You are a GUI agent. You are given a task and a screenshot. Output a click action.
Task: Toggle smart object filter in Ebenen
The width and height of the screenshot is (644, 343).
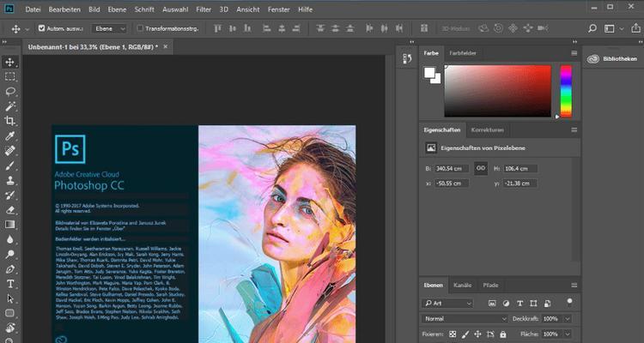tap(547, 304)
